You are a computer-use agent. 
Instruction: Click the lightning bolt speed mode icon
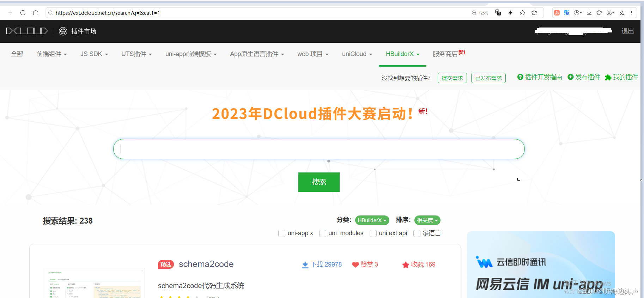(x=510, y=13)
